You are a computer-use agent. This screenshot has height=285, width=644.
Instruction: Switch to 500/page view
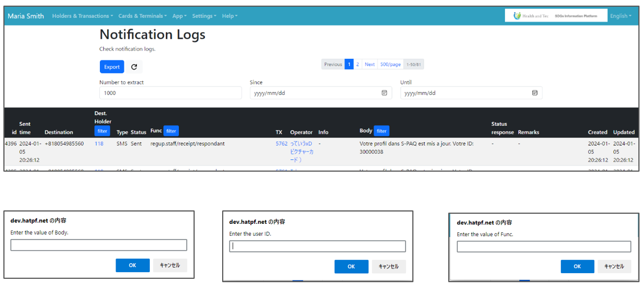390,65
